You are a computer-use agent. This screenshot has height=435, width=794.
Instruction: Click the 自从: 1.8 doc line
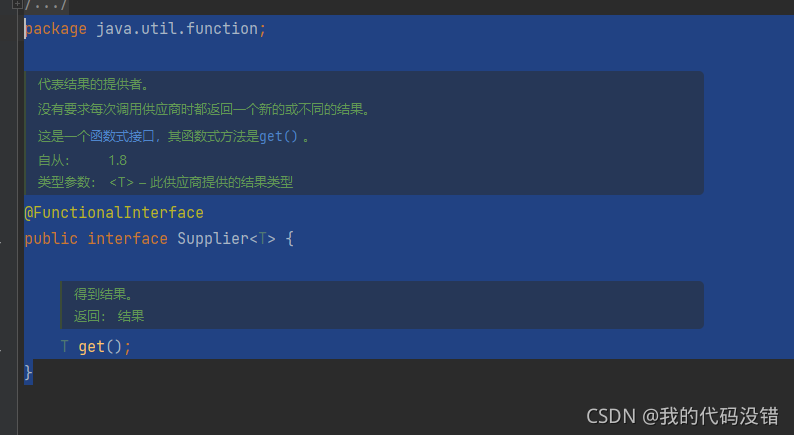83,161
